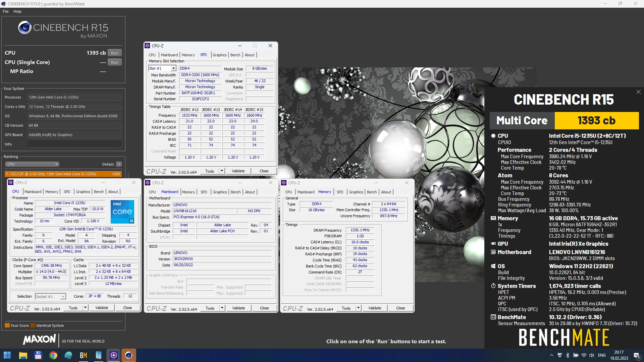Open Graphics tab in SPD CPU-Z window
Viewport: 644px width, 362px height.
[x=219, y=55]
